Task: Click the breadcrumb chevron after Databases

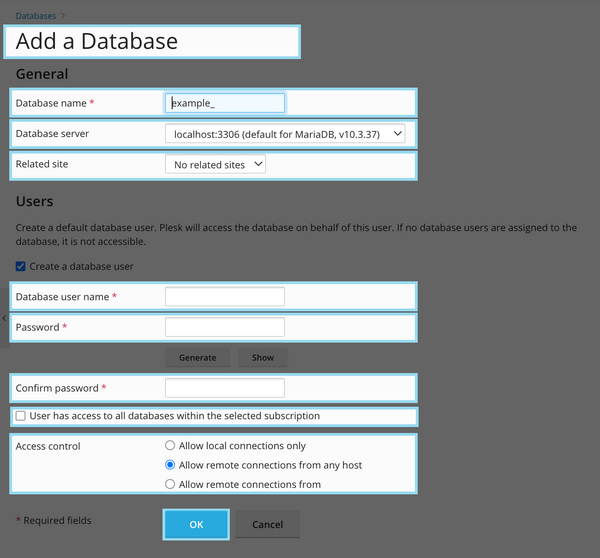Action: coord(63,16)
